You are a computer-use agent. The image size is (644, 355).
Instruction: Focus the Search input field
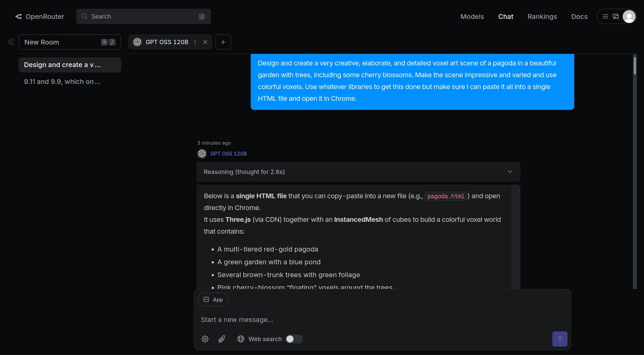click(144, 17)
